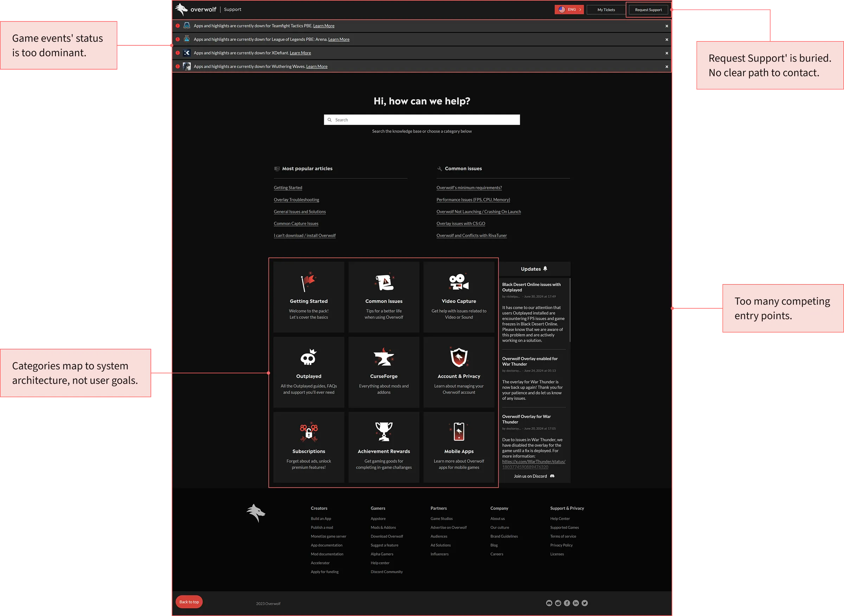Open the Overlay Troubleshooting article

click(x=296, y=199)
